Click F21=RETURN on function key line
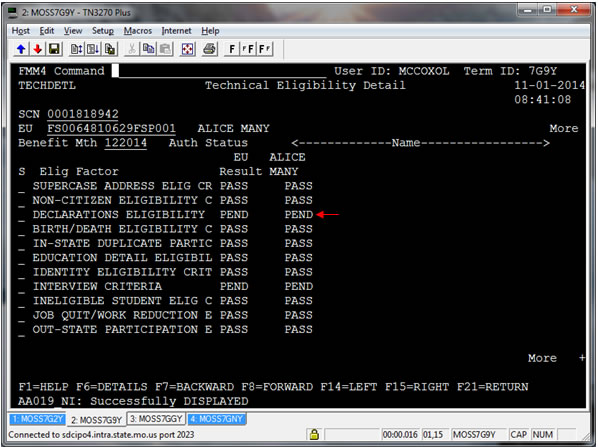The width and height of the screenshot is (598, 447). click(x=493, y=387)
